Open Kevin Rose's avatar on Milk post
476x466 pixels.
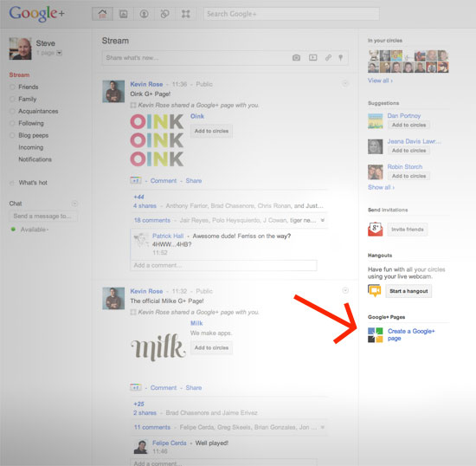pyautogui.click(x=113, y=298)
